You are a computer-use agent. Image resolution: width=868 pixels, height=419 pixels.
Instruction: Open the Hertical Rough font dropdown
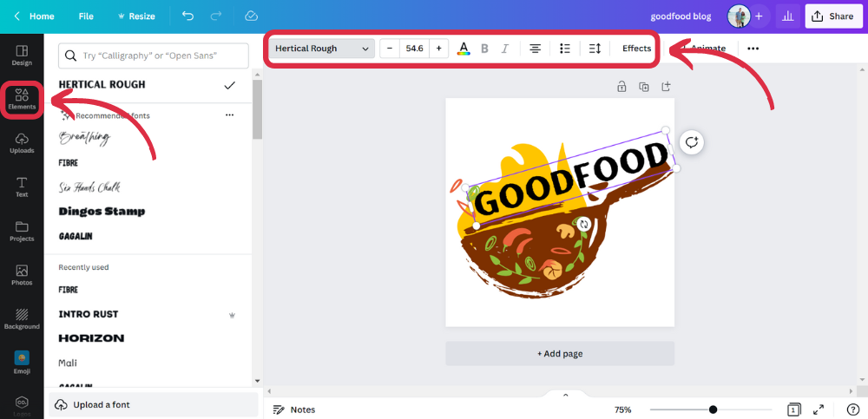[x=322, y=49]
